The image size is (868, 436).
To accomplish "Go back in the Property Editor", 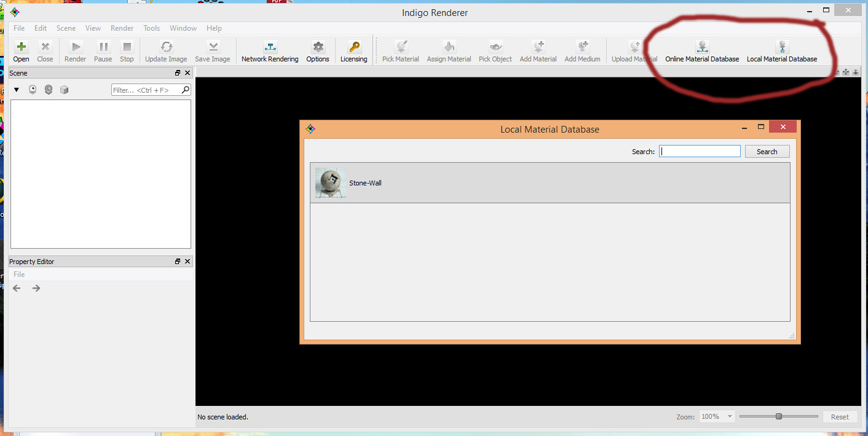I will coord(17,288).
